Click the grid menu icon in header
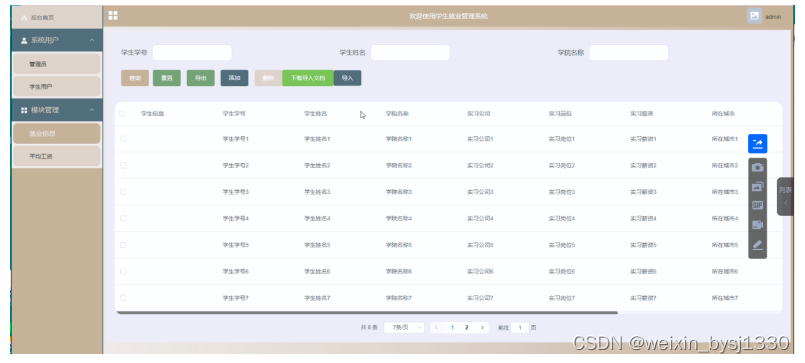This screenshot has height=363, width=805. click(x=113, y=15)
